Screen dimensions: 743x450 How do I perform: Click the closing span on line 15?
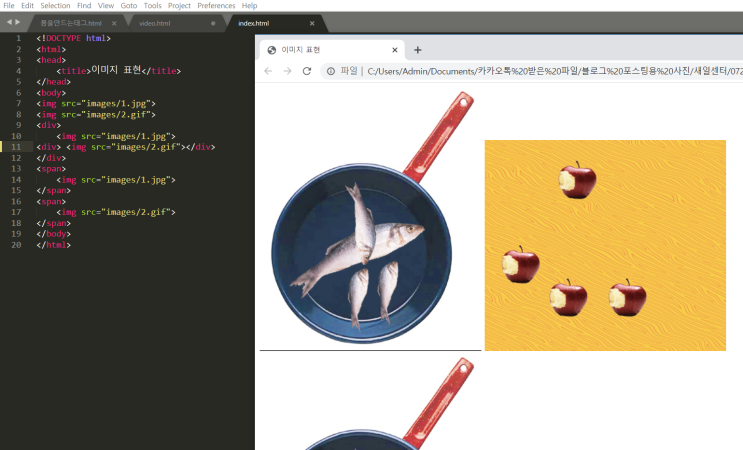[x=54, y=191]
